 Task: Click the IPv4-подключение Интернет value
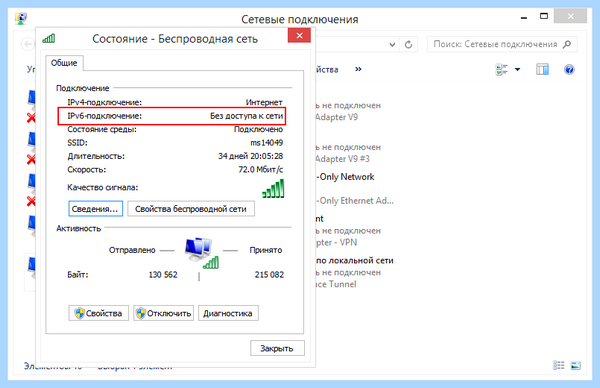tap(264, 103)
